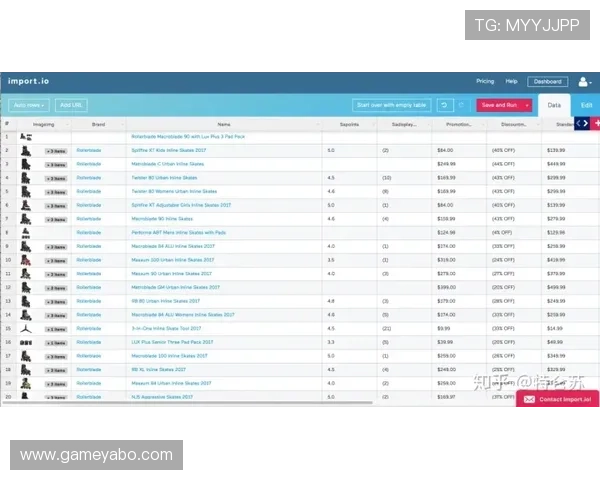Expand the Auto rows dropdown
Viewport: 600px width, 480px height.
pyautogui.click(x=29, y=105)
